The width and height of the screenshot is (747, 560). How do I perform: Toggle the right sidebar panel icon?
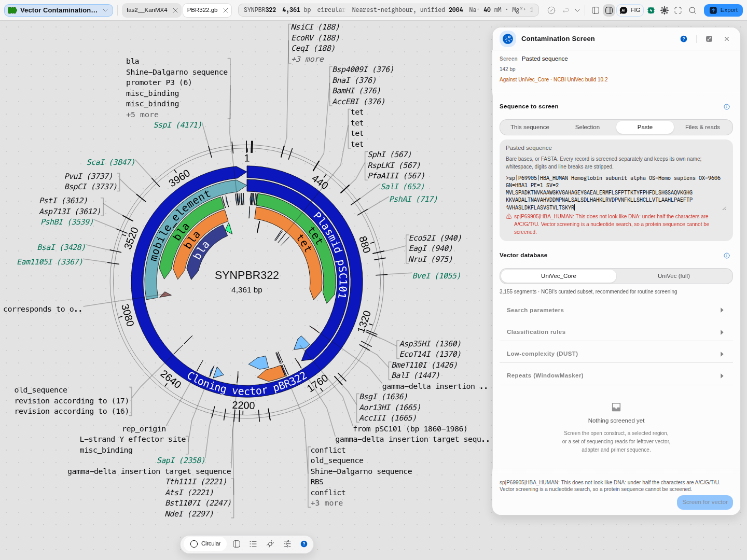coord(609,10)
